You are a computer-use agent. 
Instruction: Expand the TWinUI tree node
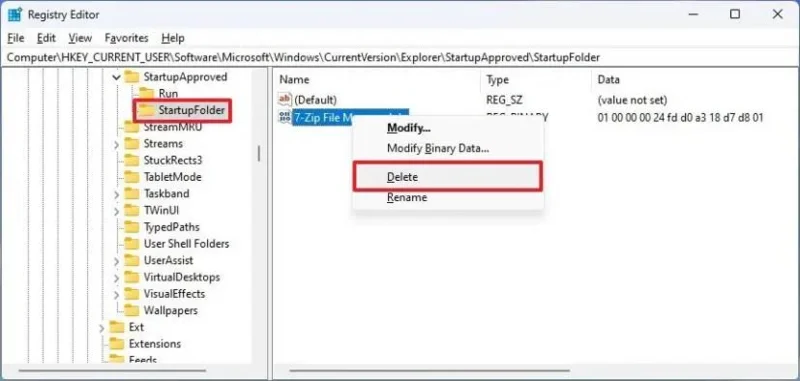point(116,211)
